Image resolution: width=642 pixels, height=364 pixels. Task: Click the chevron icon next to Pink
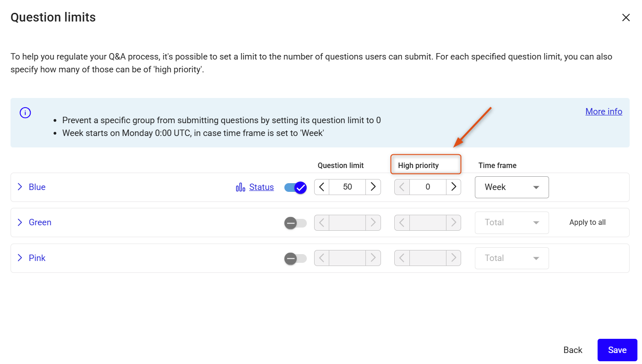click(x=20, y=258)
